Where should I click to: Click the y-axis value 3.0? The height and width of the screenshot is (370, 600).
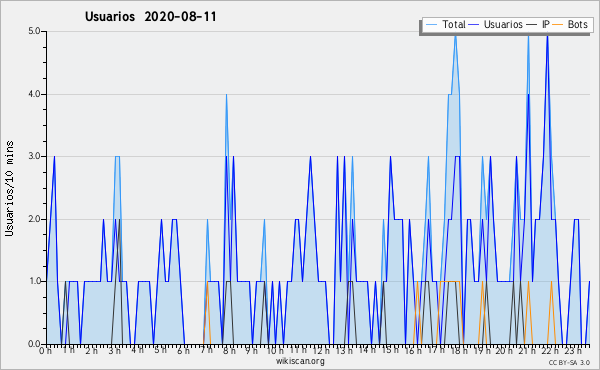click(34, 156)
